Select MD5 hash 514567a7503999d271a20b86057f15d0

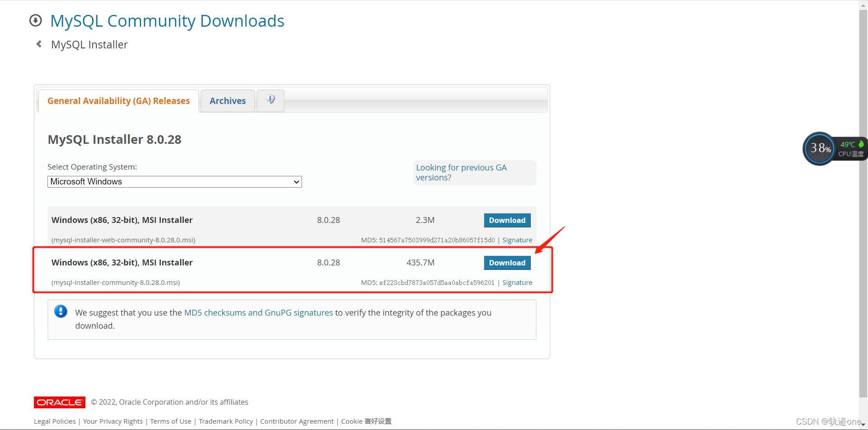coord(437,240)
